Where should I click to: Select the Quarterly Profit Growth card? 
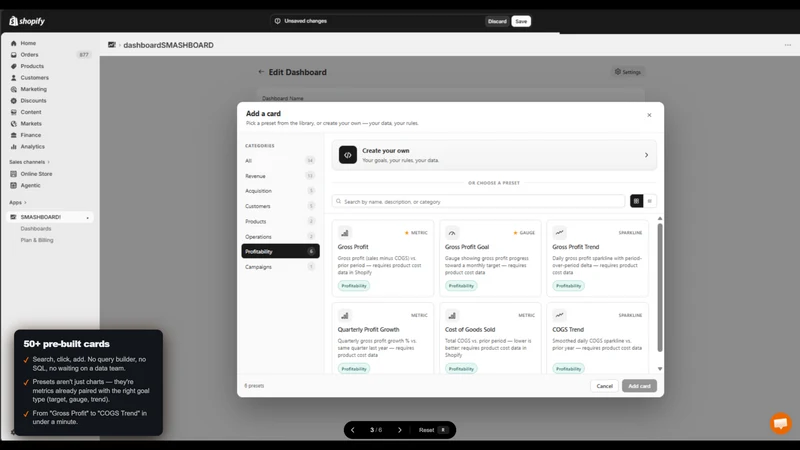pyautogui.click(x=383, y=338)
